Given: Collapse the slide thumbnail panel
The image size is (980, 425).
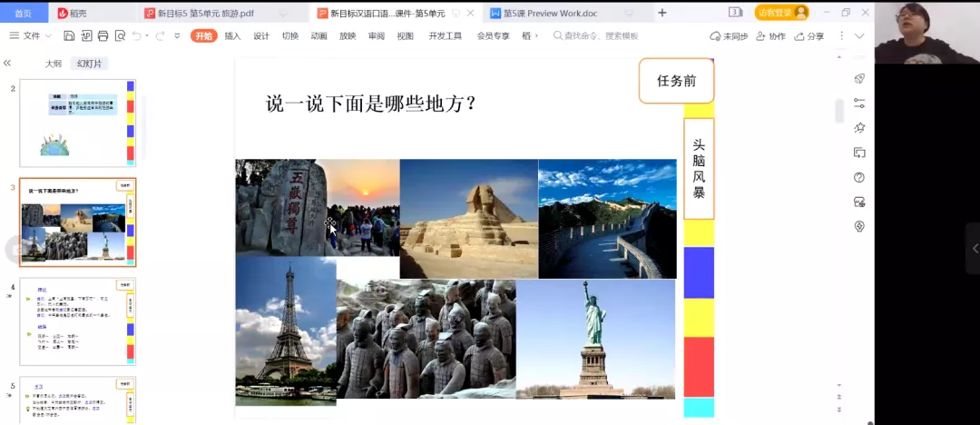Looking at the screenshot, I should click(x=7, y=64).
